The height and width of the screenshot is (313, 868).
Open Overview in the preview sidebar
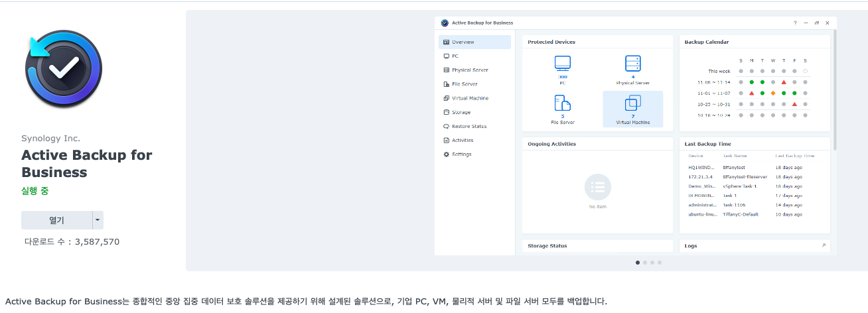pyautogui.click(x=474, y=42)
